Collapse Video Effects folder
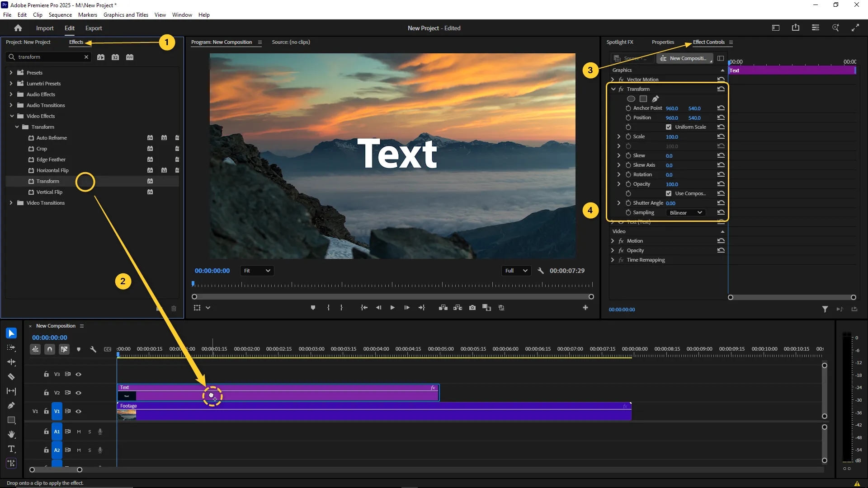 click(11, 116)
